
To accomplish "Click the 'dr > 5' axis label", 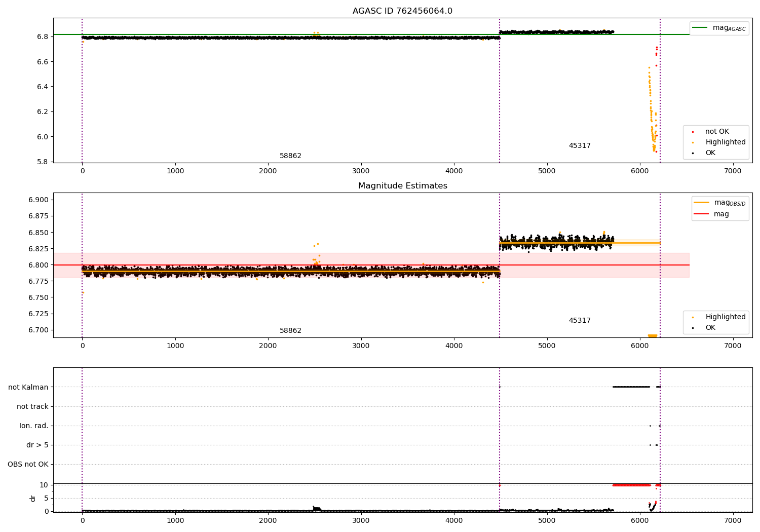I will [37, 445].
